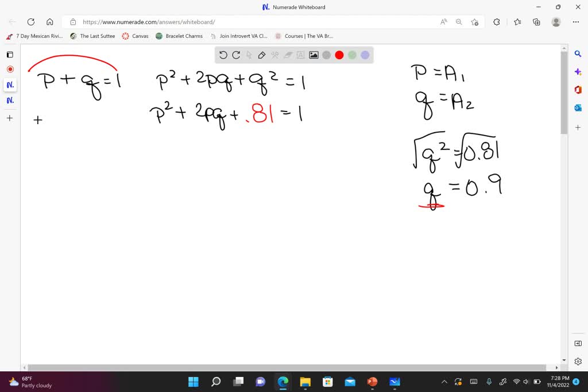
Task: Select the Redo icon on the whiteboard toolbar
Action: click(x=236, y=55)
